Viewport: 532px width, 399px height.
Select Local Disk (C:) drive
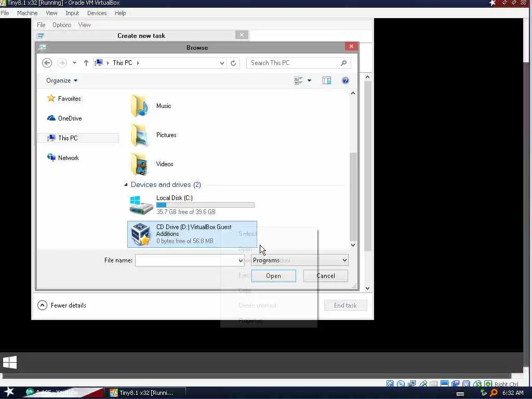tap(192, 205)
